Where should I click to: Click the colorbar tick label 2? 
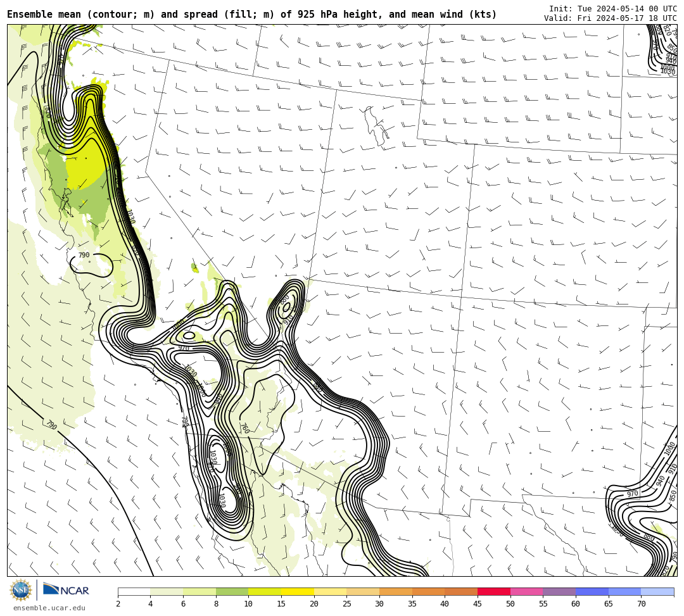click(x=118, y=604)
